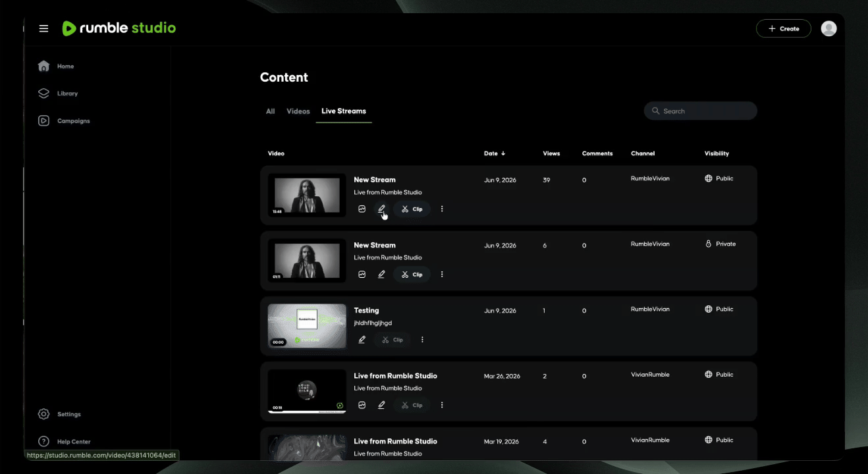Open analytics icon for the first New Stream
This screenshot has width=868, height=474.
point(362,209)
